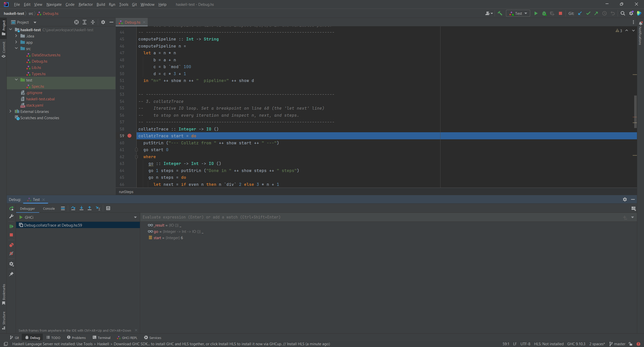
Task: Click the Git Push green arrow
Action: coord(596,13)
